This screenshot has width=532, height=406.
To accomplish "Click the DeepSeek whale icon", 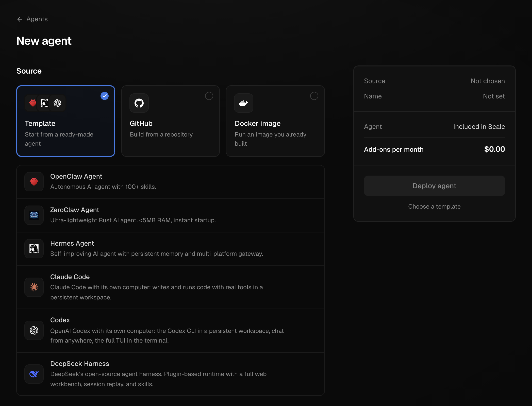I will pyautogui.click(x=34, y=374).
